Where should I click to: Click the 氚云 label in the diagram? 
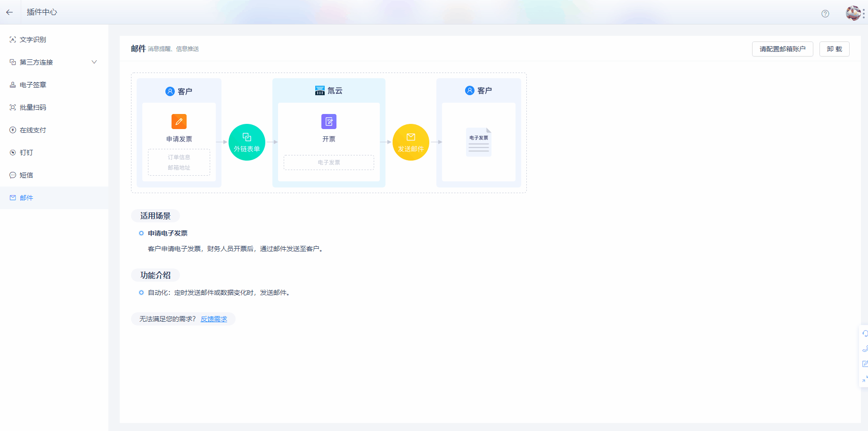pyautogui.click(x=335, y=90)
